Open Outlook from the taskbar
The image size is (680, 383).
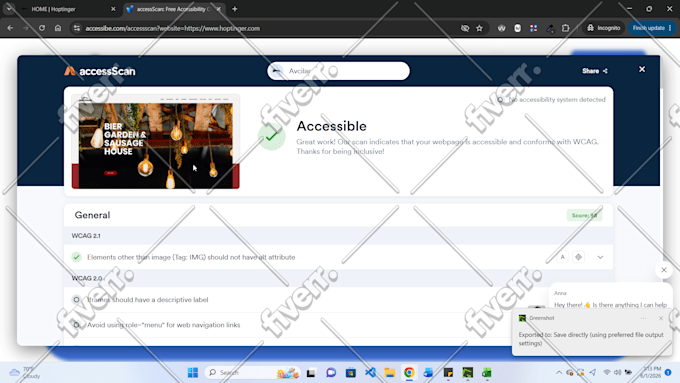(428, 373)
